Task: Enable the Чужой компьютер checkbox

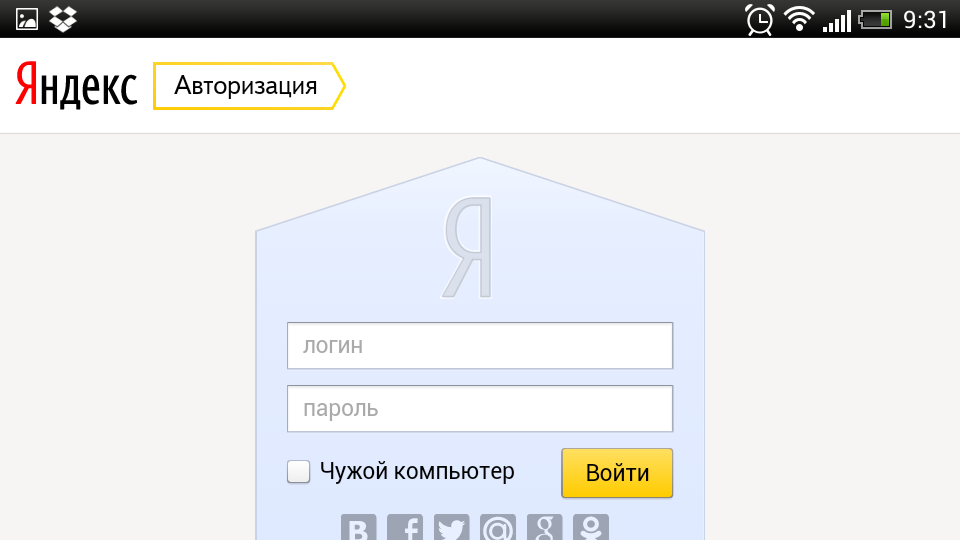Action: (x=299, y=472)
